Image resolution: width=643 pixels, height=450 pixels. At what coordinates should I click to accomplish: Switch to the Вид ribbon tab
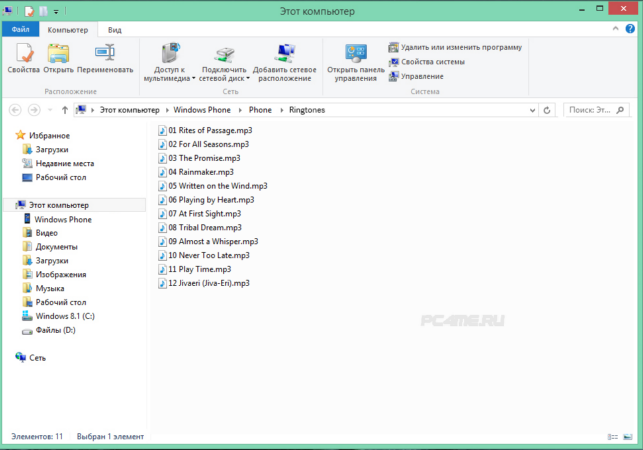(x=115, y=30)
